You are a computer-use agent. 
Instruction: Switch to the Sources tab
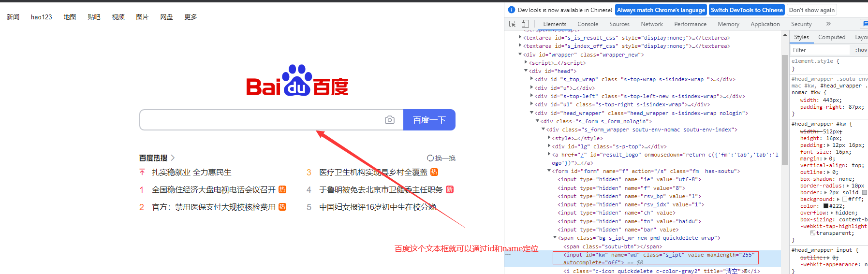click(x=619, y=24)
